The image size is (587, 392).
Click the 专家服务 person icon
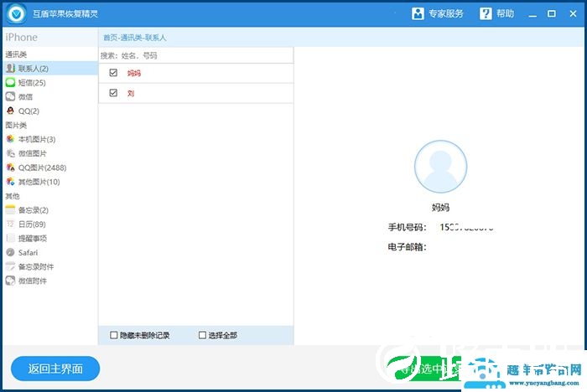418,14
